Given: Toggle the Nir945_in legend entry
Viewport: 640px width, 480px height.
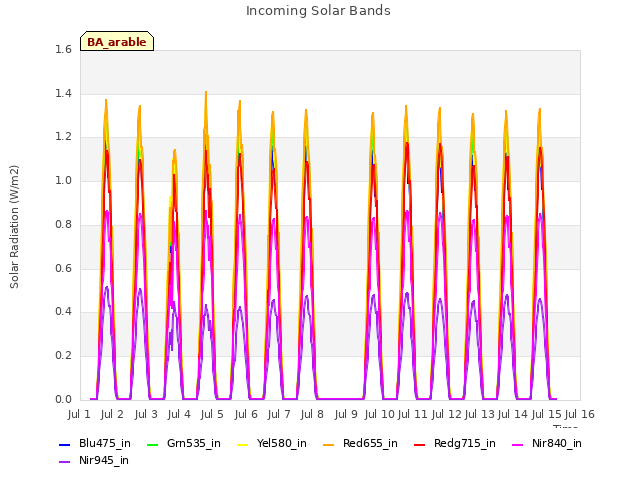Looking at the screenshot, I should (x=94, y=460).
